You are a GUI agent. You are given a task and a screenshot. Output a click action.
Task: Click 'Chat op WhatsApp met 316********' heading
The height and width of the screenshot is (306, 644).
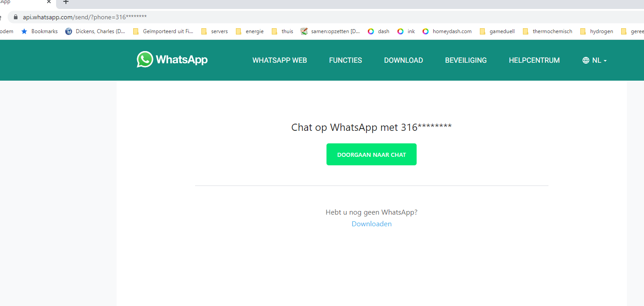(x=371, y=127)
